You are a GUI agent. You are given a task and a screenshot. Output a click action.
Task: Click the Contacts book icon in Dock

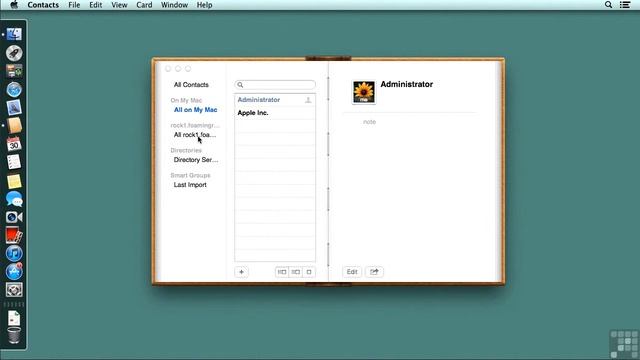coord(14,126)
